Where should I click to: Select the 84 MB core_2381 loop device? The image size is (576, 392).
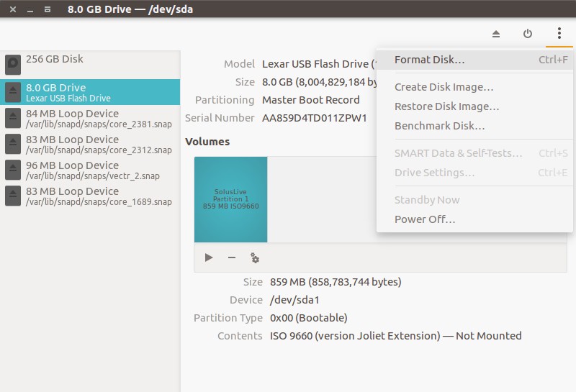[90, 118]
